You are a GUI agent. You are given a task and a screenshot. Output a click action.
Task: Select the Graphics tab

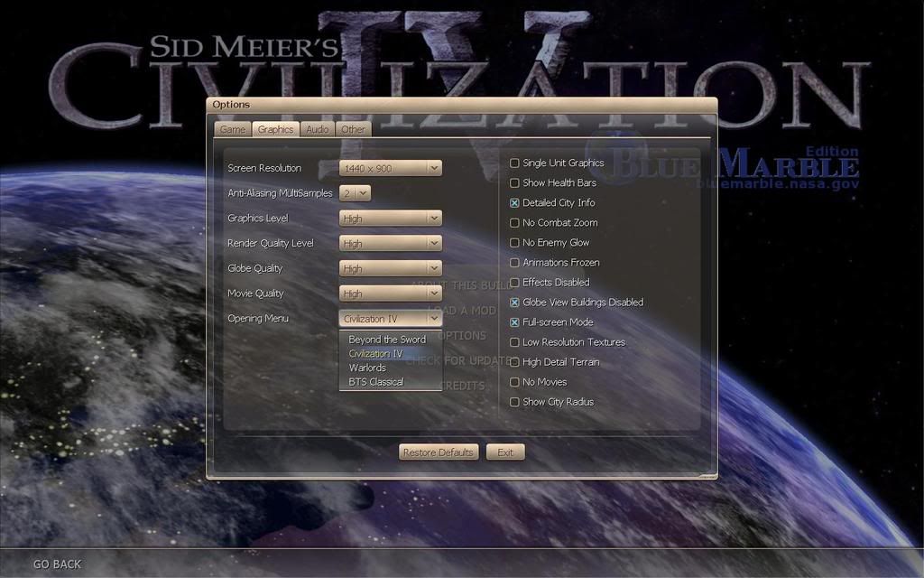(x=275, y=129)
